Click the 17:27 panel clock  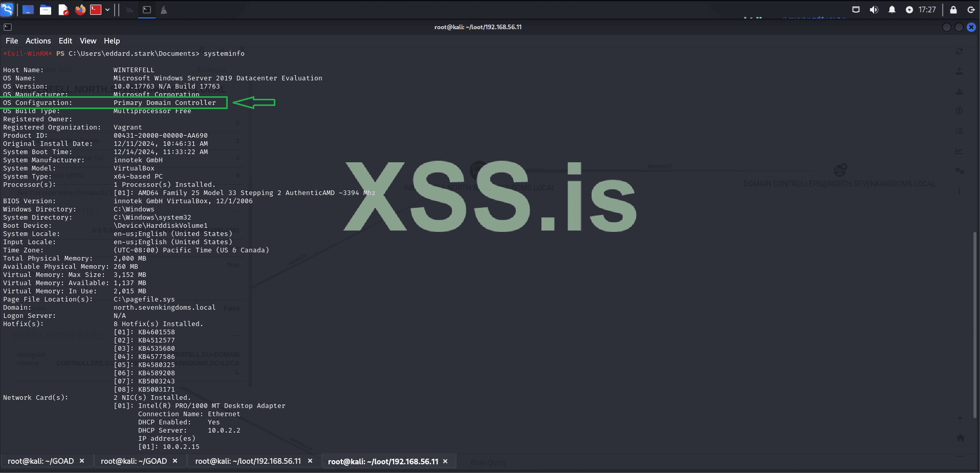coord(927,10)
